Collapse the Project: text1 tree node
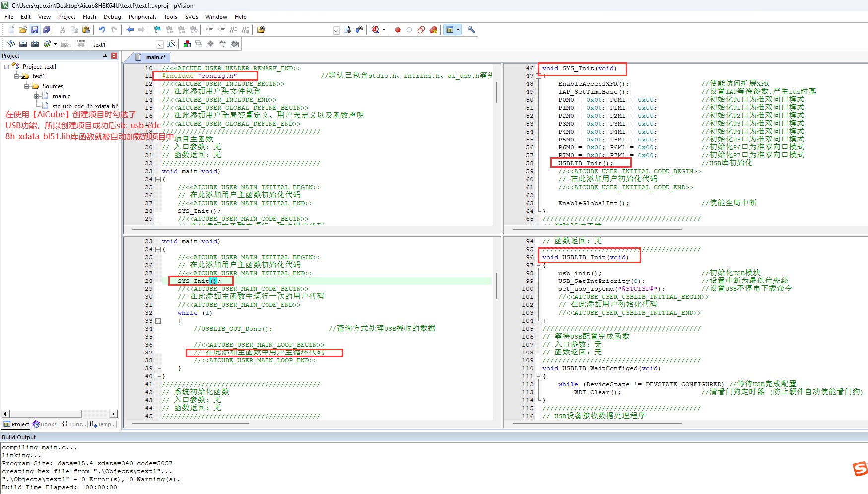 click(x=6, y=66)
